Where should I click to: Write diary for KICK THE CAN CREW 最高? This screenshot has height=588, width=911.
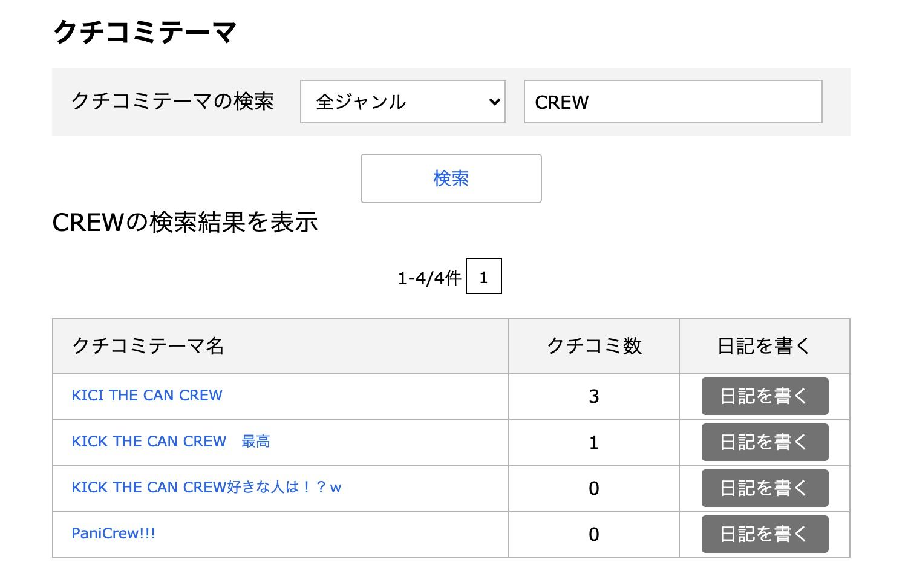coord(765,442)
